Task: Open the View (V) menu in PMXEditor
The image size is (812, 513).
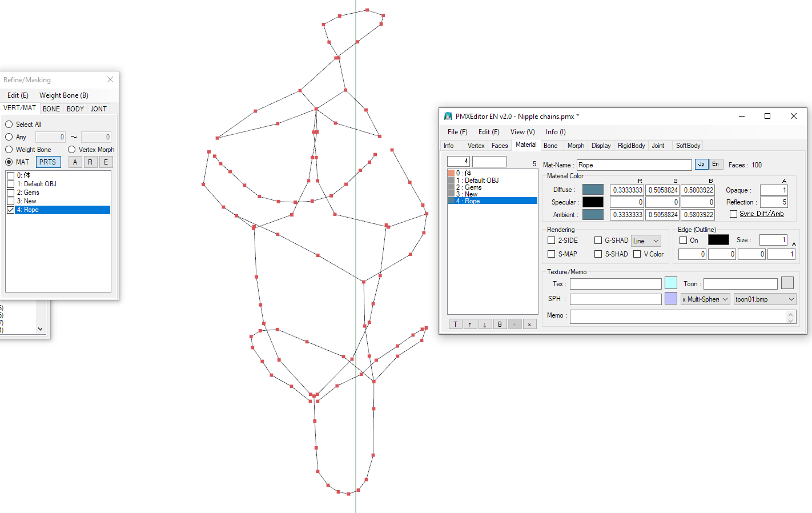Action: point(522,132)
